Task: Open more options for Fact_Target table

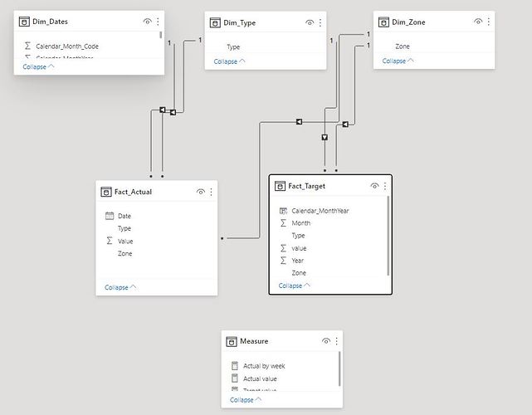Action: pos(385,186)
